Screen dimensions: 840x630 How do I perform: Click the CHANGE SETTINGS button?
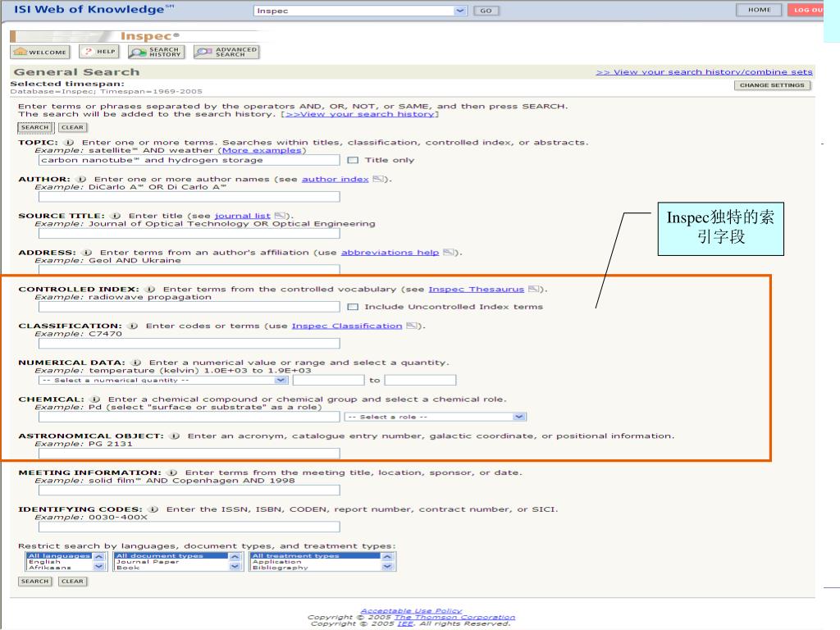772,85
